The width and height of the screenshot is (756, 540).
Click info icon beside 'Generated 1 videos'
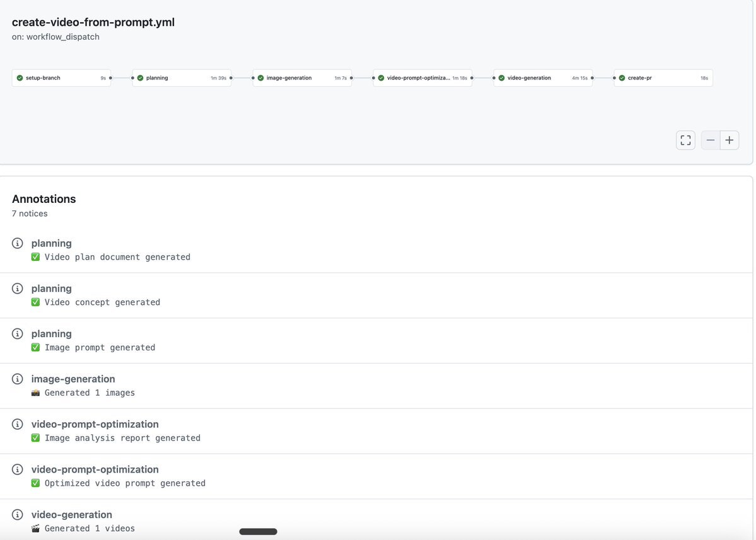[18, 515]
